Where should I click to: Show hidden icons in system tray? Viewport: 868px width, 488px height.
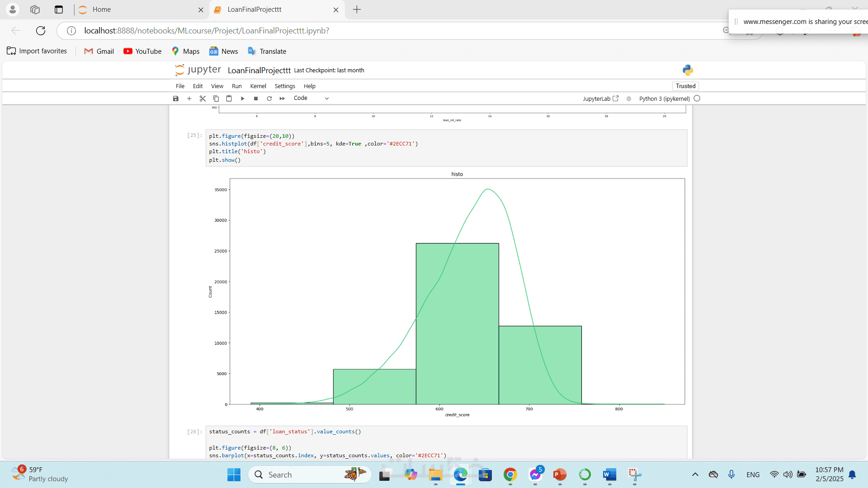(x=695, y=474)
